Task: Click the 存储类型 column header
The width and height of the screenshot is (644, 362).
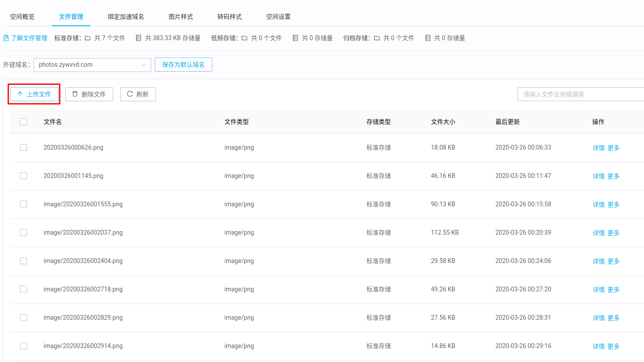Action: point(379,122)
